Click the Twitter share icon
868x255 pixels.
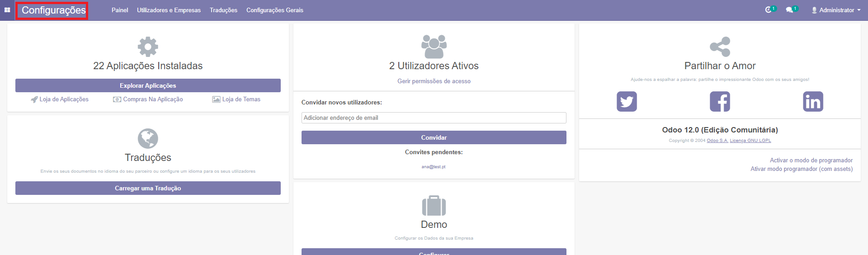pos(627,102)
